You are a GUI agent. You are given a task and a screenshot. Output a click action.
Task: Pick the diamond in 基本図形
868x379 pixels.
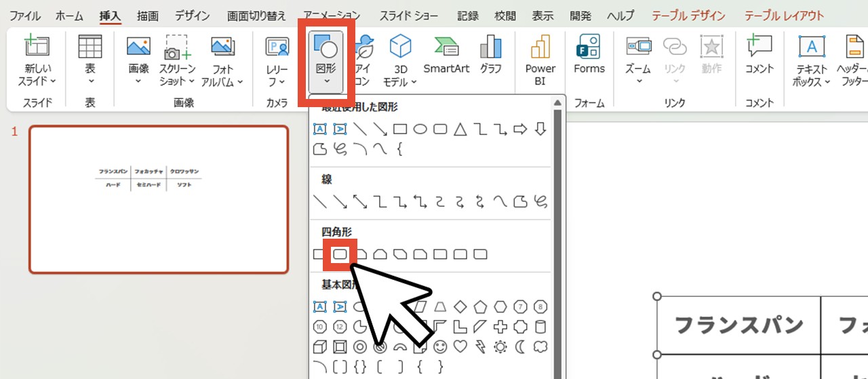(x=460, y=306)
